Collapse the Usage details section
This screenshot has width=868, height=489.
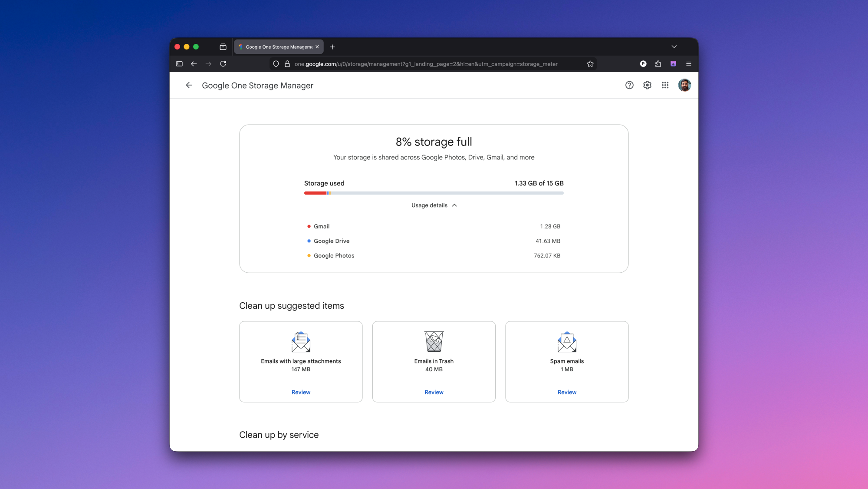(x=434, y=205)
